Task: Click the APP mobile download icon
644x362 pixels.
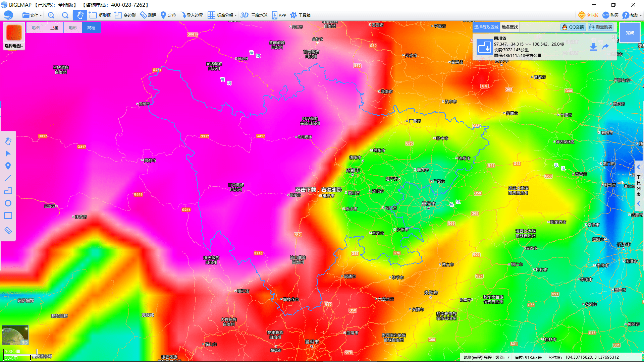Action: point(279,15)
